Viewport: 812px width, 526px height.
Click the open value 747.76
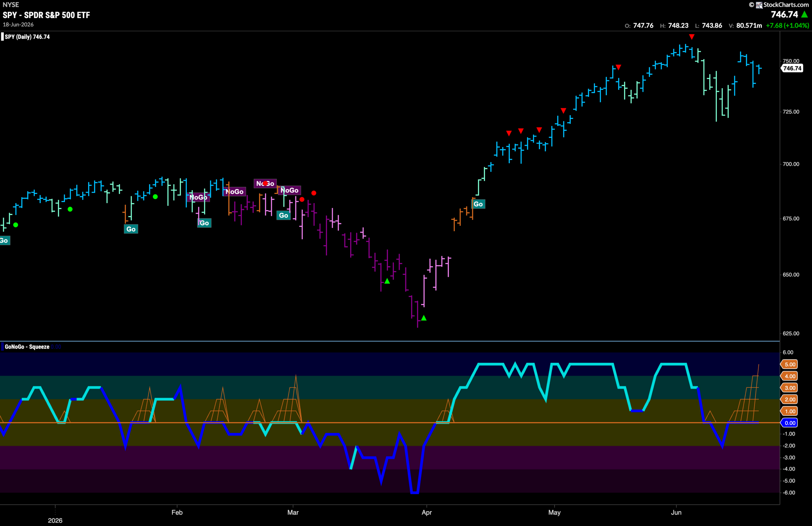pos(643,26)
